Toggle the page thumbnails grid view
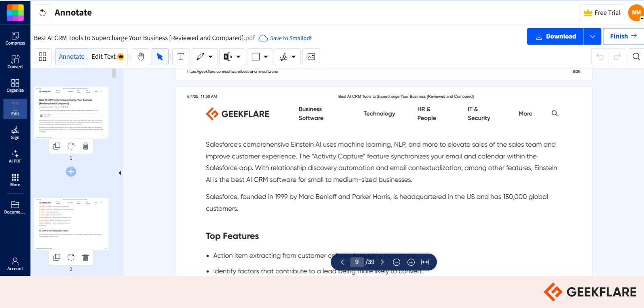The height and width of the screenshot is (308, 644). click(x=43, y=57)
